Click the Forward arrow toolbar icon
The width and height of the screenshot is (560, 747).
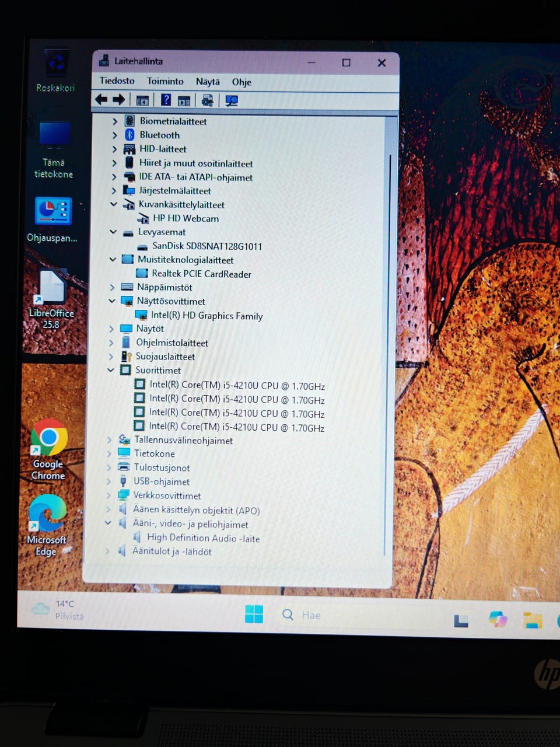tap(118, 100)
